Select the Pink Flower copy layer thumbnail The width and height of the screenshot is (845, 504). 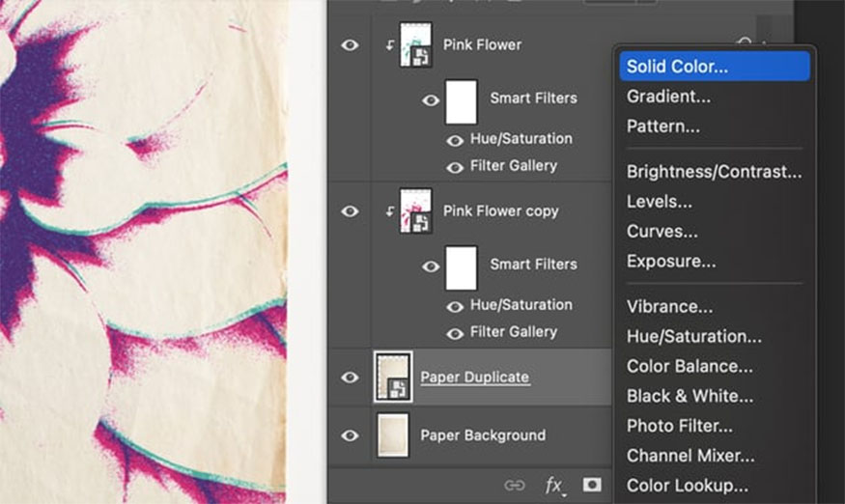point(415,210)
